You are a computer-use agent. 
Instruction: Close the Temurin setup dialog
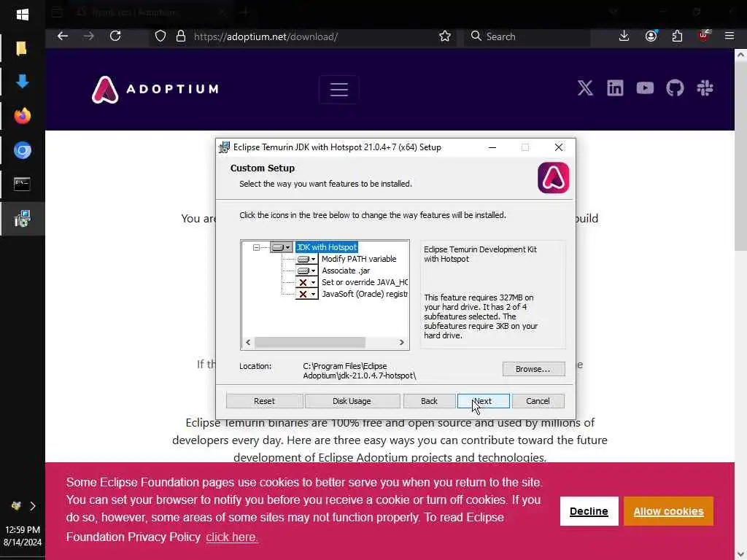[559, 147]
